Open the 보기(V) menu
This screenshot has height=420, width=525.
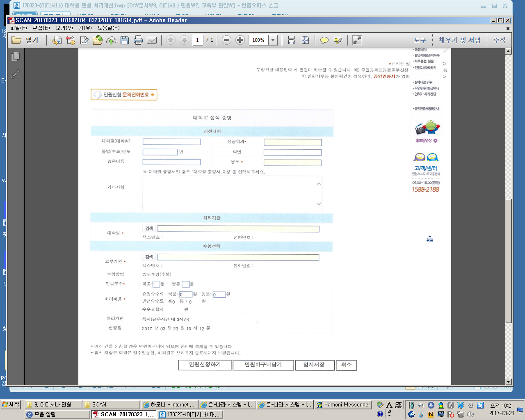[64, 28]
